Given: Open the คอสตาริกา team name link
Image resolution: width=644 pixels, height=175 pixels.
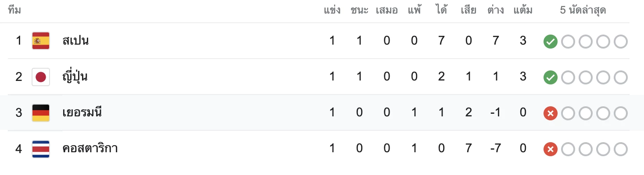Looking at the screenshot, I should (90, 149).
